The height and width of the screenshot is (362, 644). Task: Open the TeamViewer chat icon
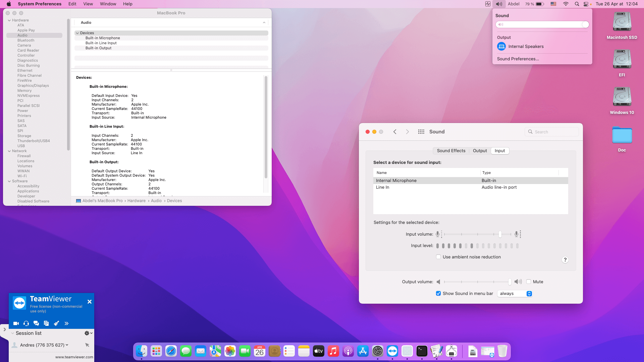point(36,323)
